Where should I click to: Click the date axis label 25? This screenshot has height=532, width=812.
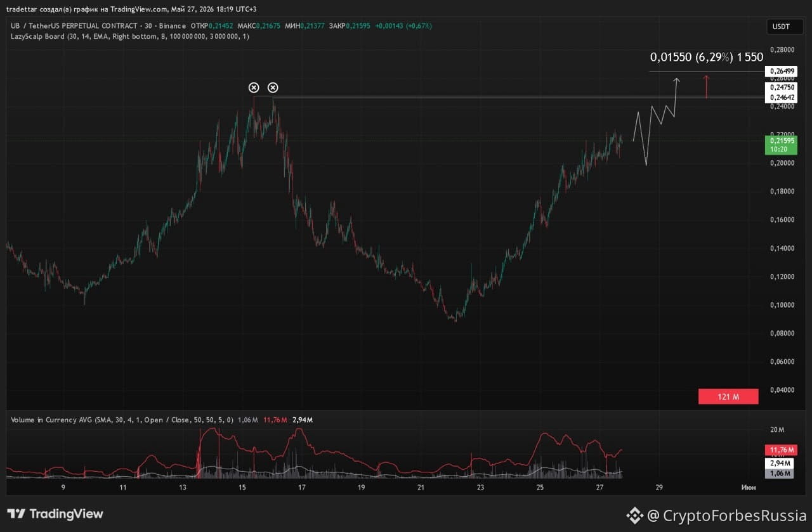pos(540,488)
